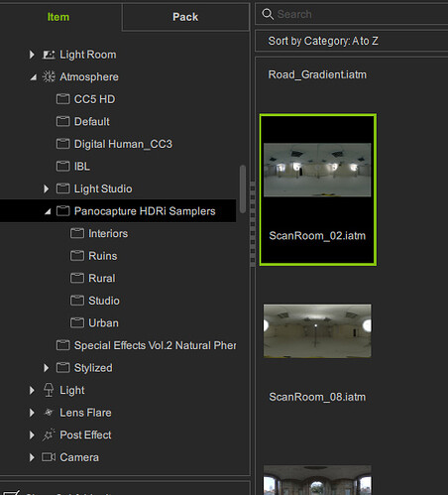Click the Studio folder icon
The height and width of the screenshot is (495, 448).
pyautogui.click(x=77, y=301)
